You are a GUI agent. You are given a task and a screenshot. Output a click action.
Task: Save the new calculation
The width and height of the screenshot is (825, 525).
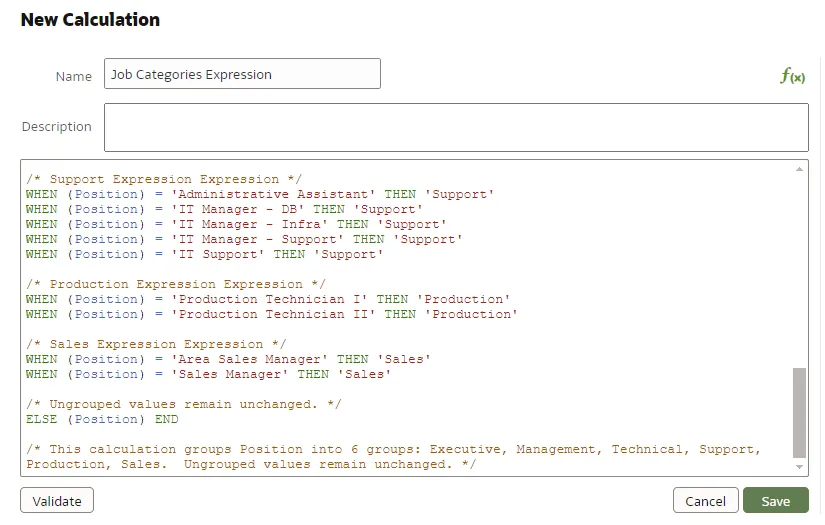pos(775,501)
